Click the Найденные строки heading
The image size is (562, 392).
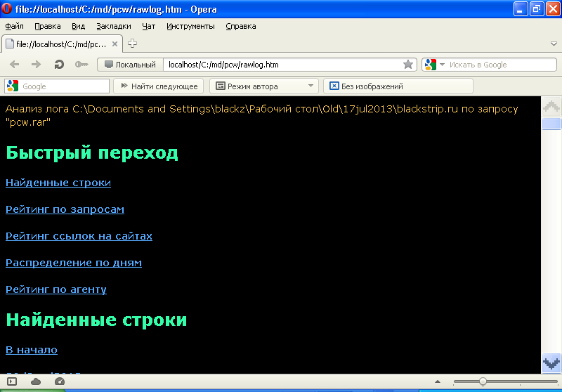coord(96,320)
